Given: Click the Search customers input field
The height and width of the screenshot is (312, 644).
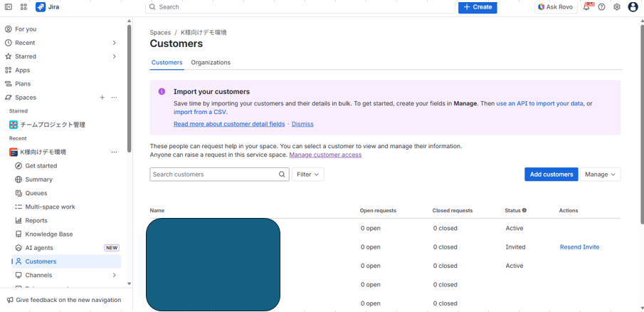Looking at the screenshot, I should coord(219,175).
